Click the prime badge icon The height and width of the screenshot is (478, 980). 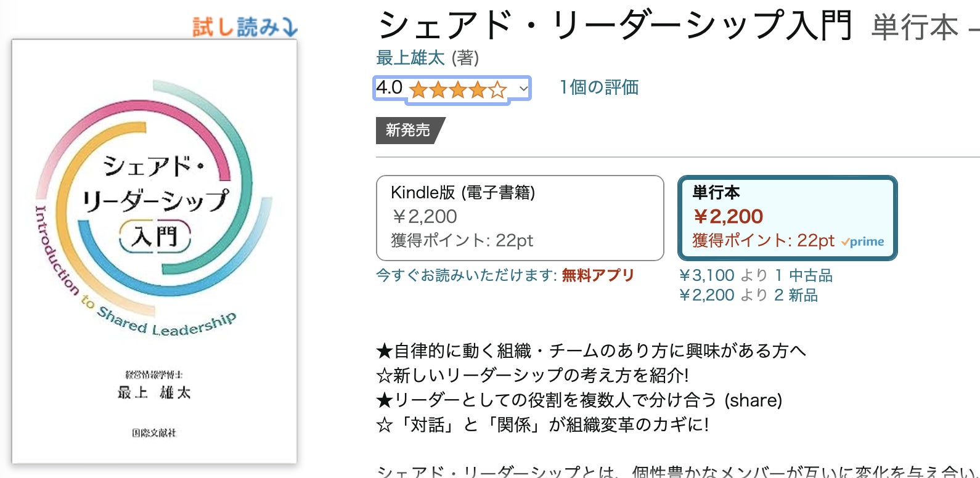click(863, 241)
